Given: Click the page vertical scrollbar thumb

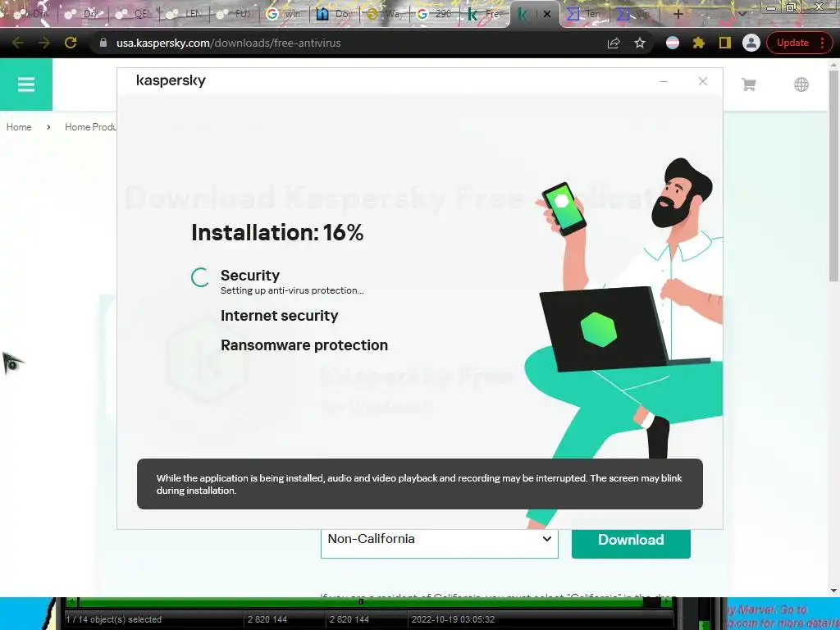Looking at the screenshot, I should click(834, 174).
